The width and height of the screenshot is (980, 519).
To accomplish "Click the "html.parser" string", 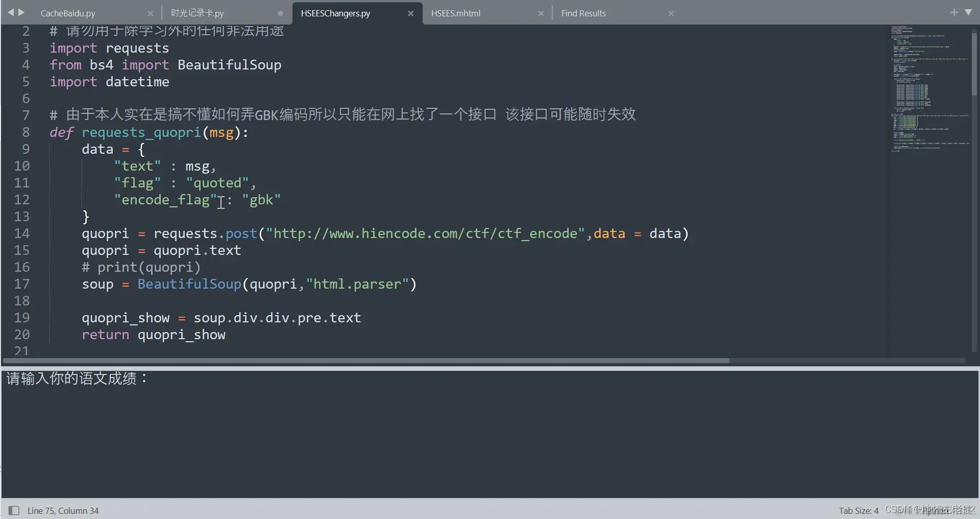I will 357,284.
